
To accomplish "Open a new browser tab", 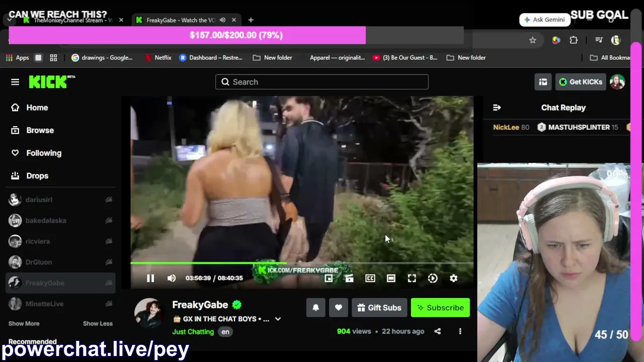I will tap(251, 20).
